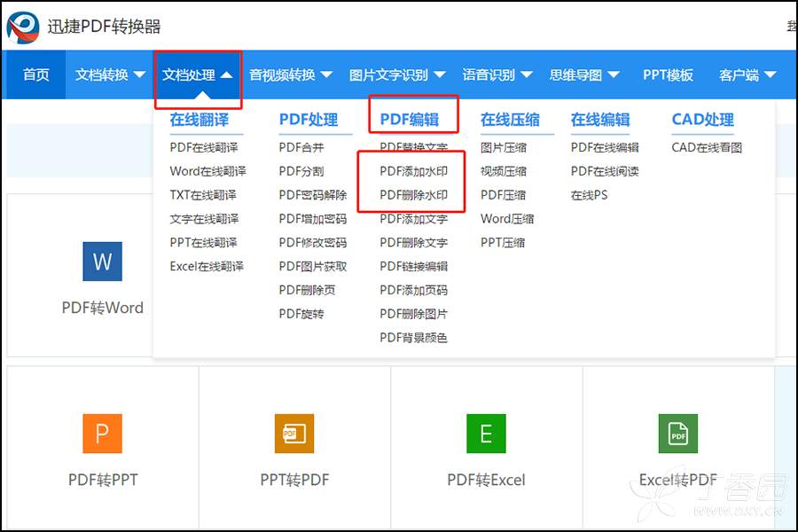
Task: Click the PDF编辑 column heading
Action: coord(409,120)
